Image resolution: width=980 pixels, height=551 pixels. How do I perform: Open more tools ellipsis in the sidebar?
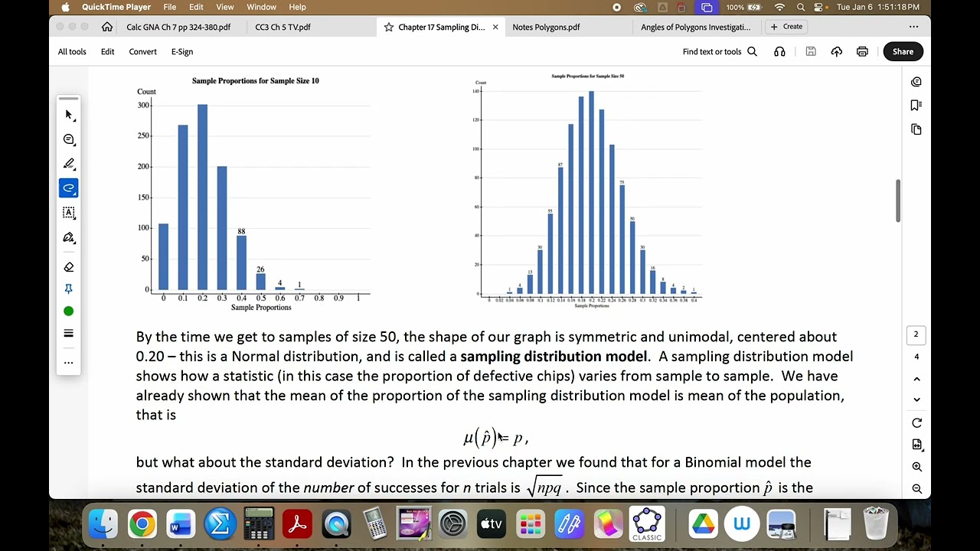click(69, 363)
